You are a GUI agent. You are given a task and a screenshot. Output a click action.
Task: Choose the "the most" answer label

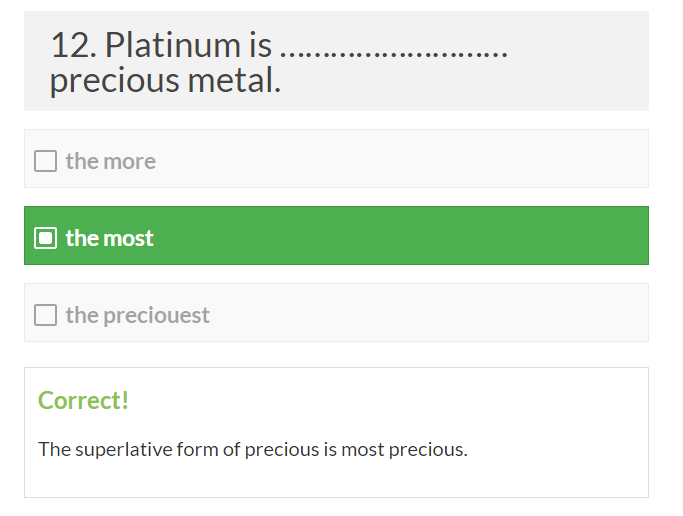coord(110,238)
